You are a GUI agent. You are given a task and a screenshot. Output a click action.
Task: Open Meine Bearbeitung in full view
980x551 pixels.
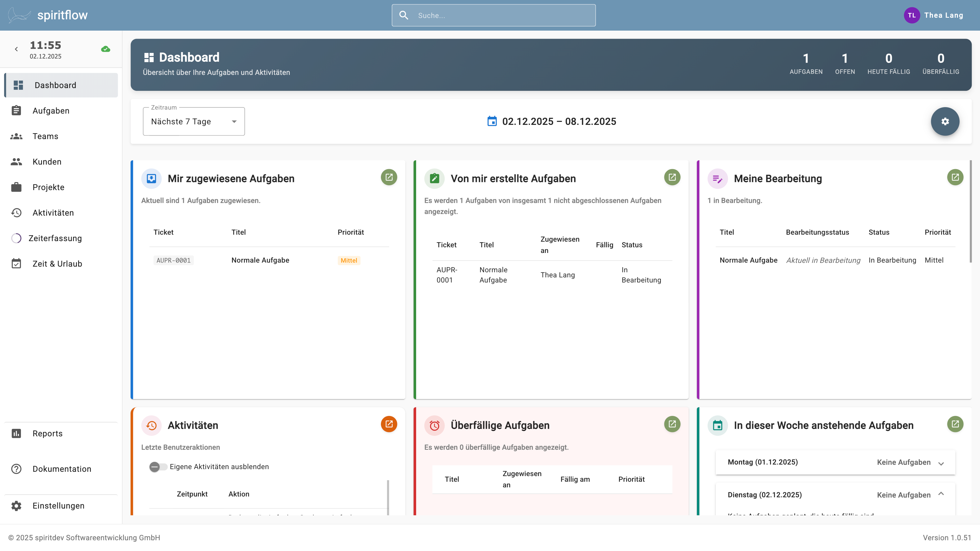click(x=955, y=177)
